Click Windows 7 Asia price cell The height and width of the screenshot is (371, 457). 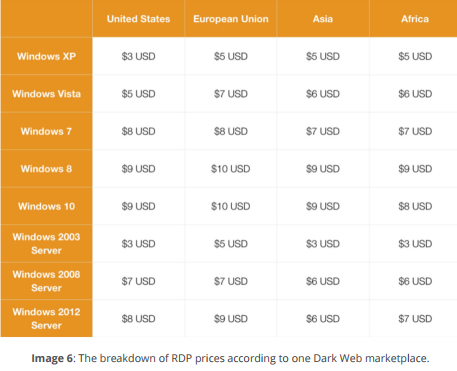tap(323, 131)
